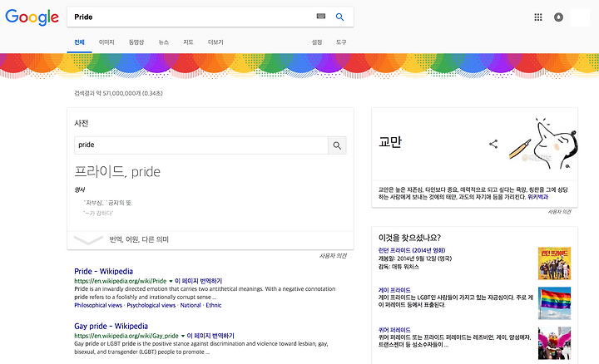This screenshot has height=364, width=599.
Task: Open the 더보기 menu
Action: 215,42
